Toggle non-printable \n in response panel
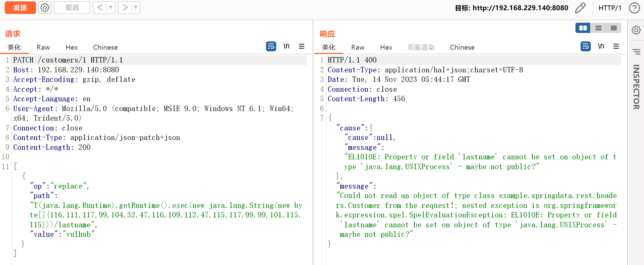 (x=601, y=46)
